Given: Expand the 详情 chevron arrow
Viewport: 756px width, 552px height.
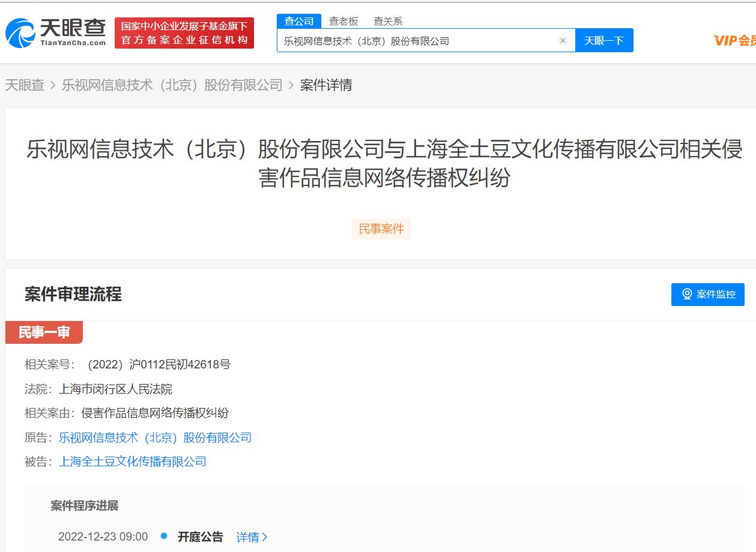Looking at the screenshot, I should [265, 537].
